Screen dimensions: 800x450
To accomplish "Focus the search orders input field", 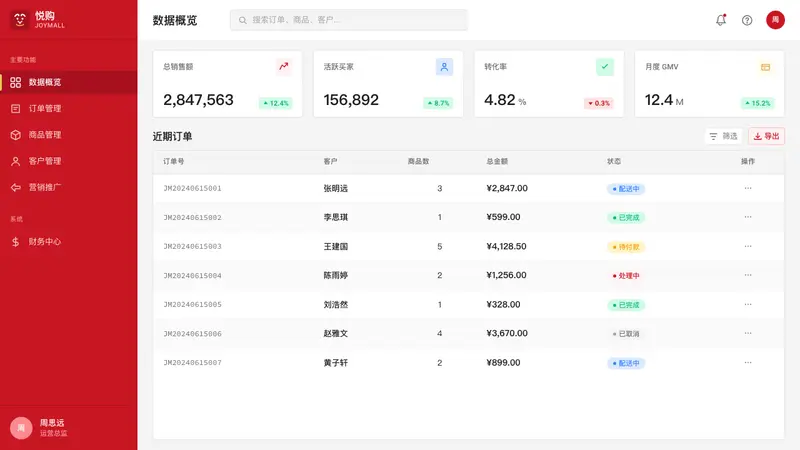I will pos(348,20).
